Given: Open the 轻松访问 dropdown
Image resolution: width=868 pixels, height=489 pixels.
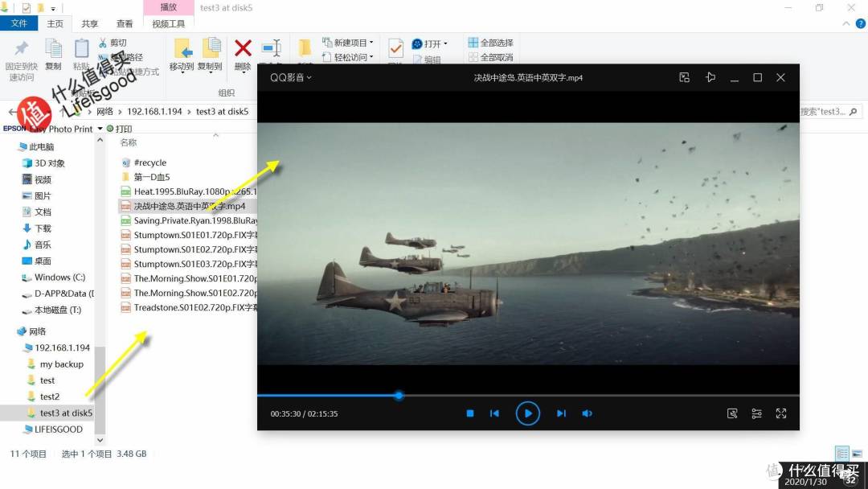Looking at the screenshot, I should 348,57.
